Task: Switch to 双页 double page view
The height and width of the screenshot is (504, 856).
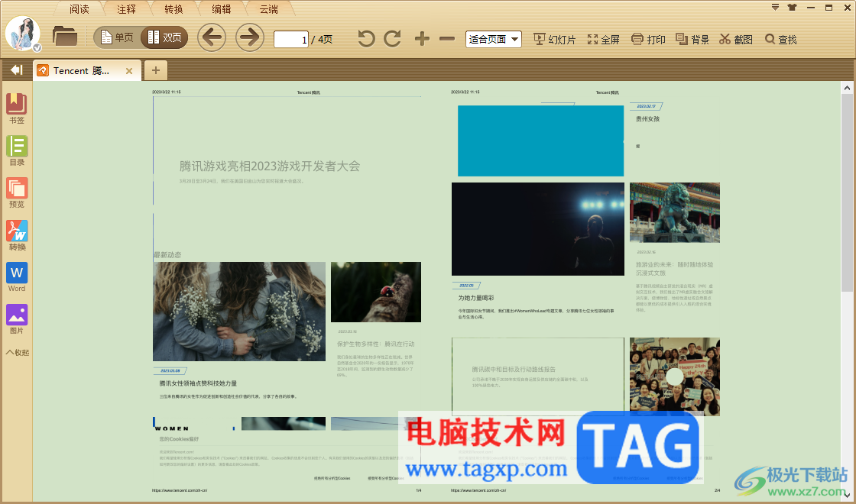Action: (x=164, y=37)
